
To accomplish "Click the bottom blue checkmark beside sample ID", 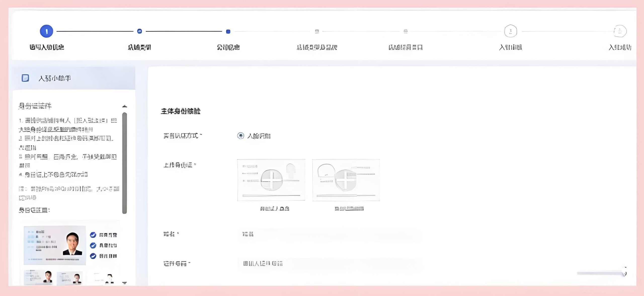I will [93, 256].
